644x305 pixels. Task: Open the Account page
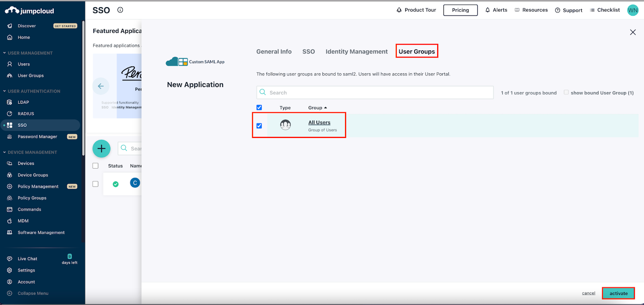26,282
